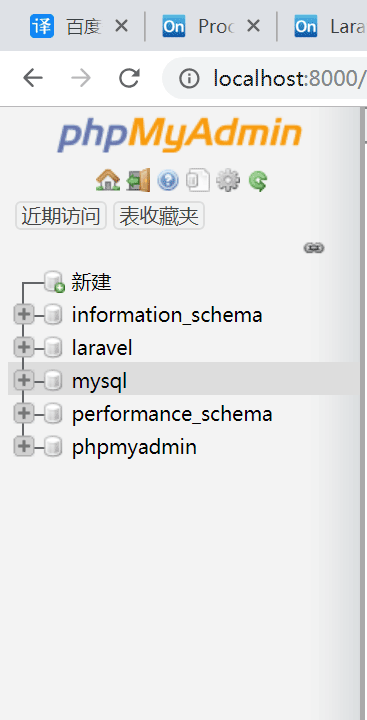Reload the page with browser refresh button
The height and width of the screenshot is (720, 367).
[129, 78]
